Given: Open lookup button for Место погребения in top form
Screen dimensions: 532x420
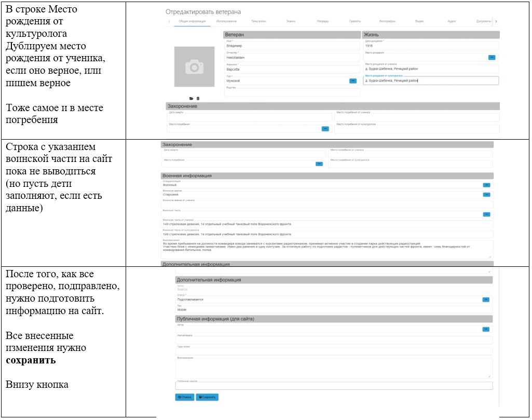Looking at the screenshot, I should (x=325, y=129).
